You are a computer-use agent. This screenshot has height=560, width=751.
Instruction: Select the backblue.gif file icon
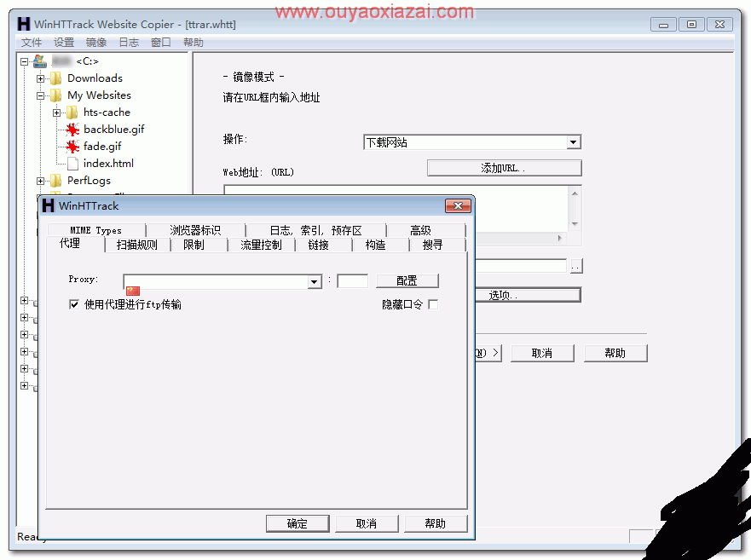coord(72,130)
